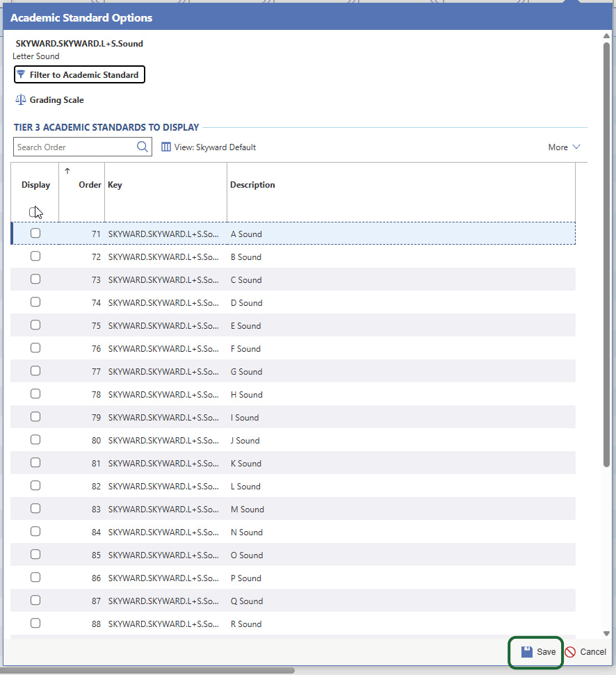
Task: Click the Cancel button label
Action: tap(593, 652)
